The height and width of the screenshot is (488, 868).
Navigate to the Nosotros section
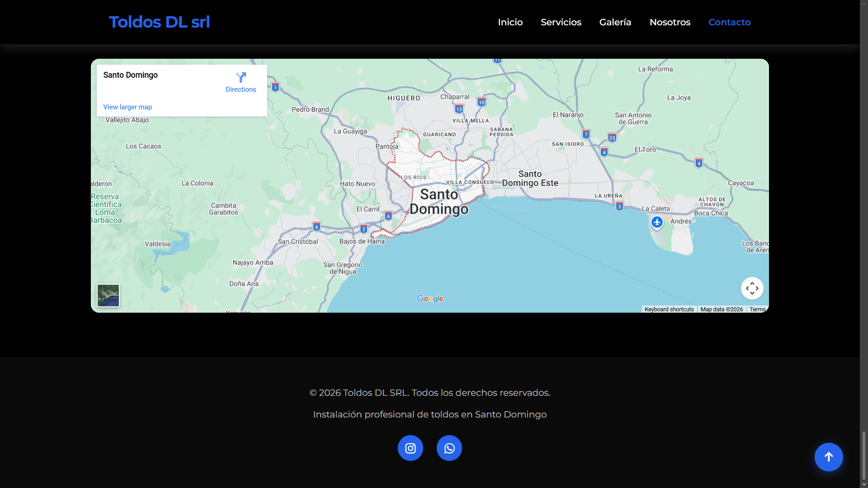[x=670, y=22]
